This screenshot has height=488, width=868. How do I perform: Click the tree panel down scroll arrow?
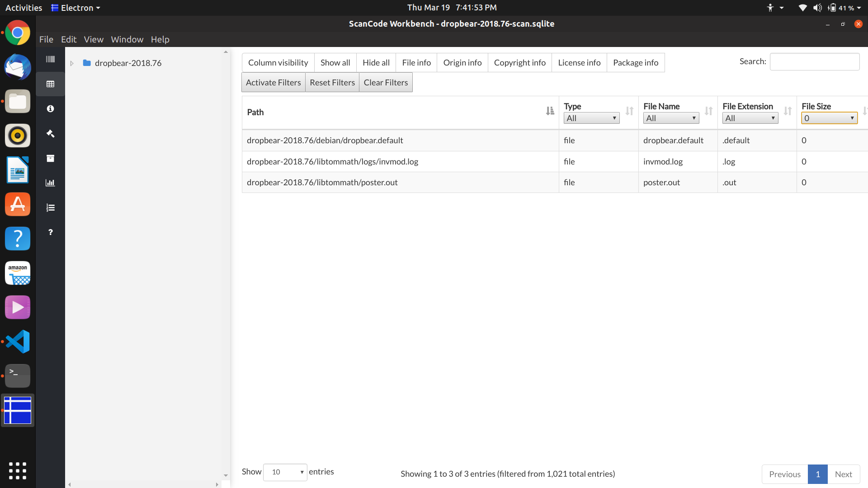[x=226, y=476]
